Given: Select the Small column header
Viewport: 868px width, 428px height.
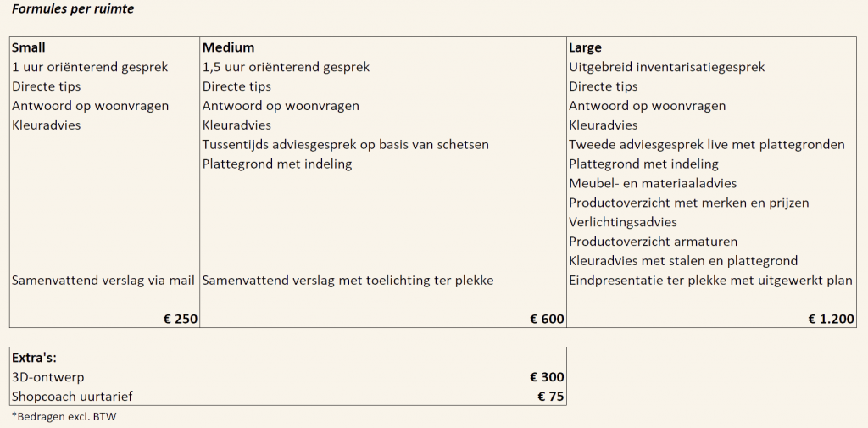Looking at the screenshot, I should pyautogui.click(x=29, y=47).
